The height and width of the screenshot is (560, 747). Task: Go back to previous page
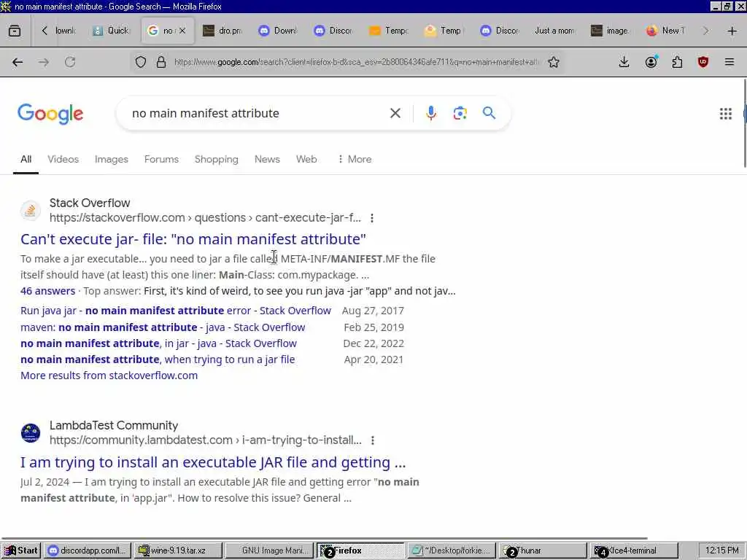tap(18, 62)
